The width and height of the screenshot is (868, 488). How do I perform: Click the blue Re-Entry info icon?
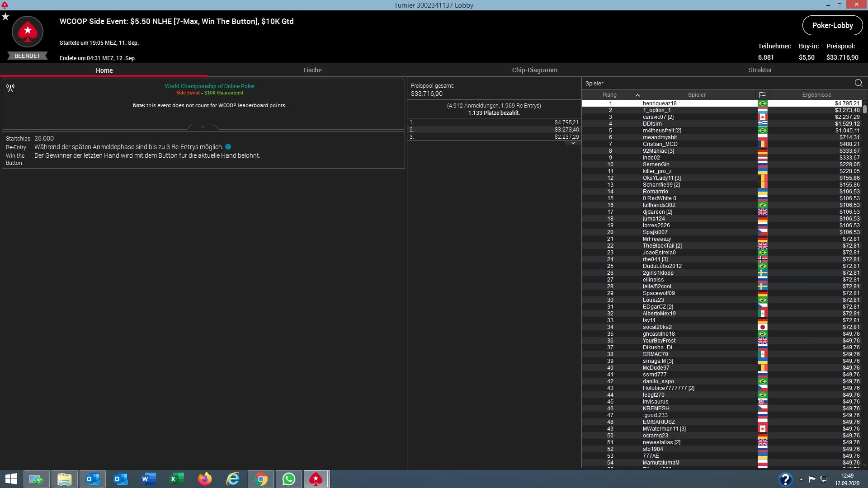(x=228, y=147)
